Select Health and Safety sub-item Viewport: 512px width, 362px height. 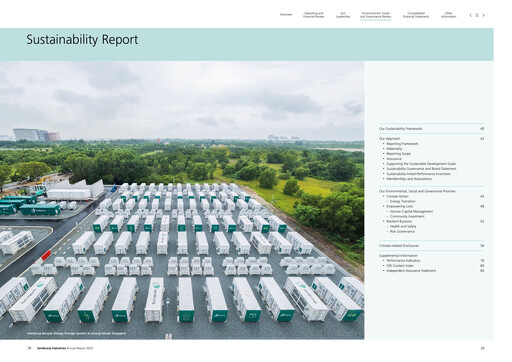pos(403,226)
